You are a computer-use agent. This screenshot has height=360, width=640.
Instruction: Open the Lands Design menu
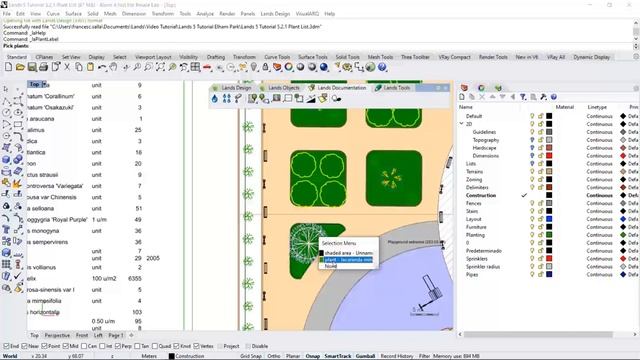point(275,13)
